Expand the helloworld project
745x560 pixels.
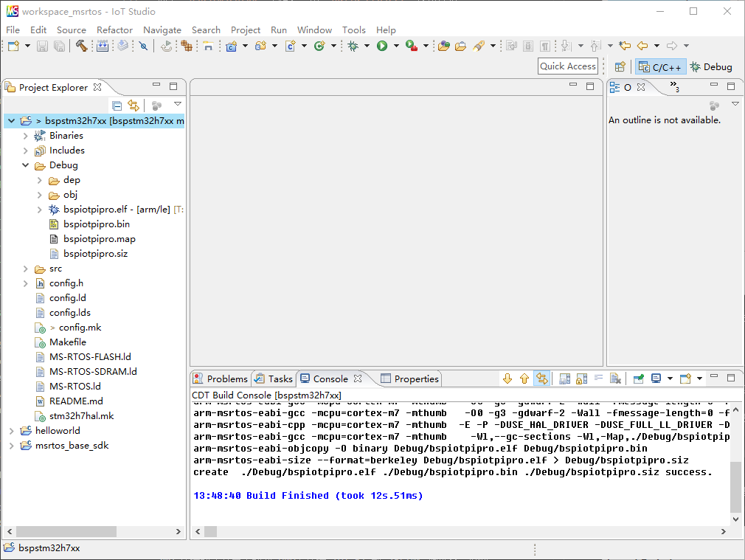pos(11,431)
